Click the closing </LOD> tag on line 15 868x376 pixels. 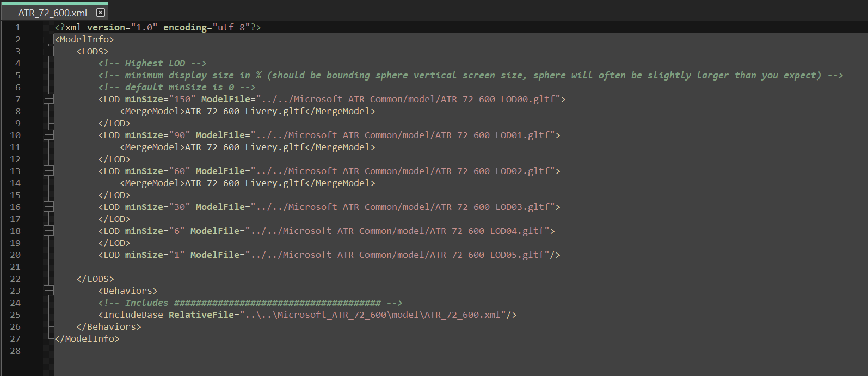point(114,195)
